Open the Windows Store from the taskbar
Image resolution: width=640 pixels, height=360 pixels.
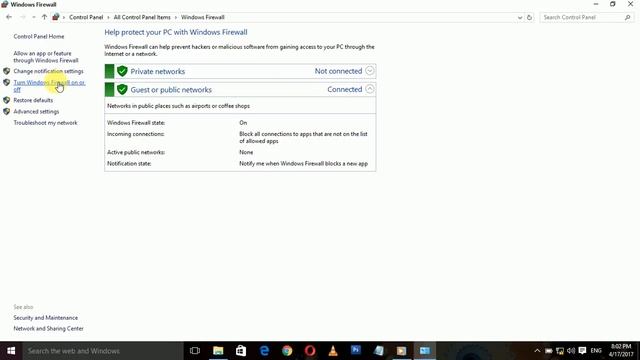point(241,351)
